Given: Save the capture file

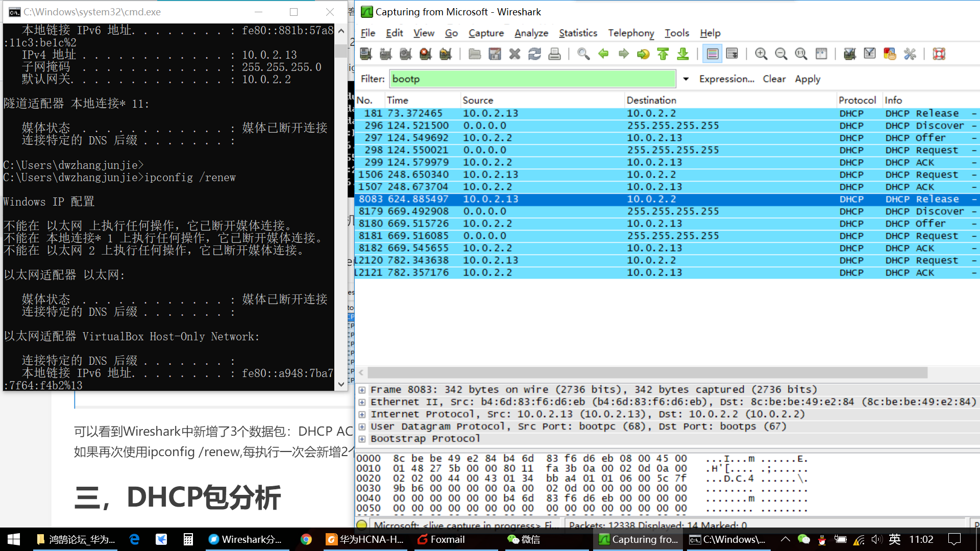Looking at the screenshot, I should 495,54.
